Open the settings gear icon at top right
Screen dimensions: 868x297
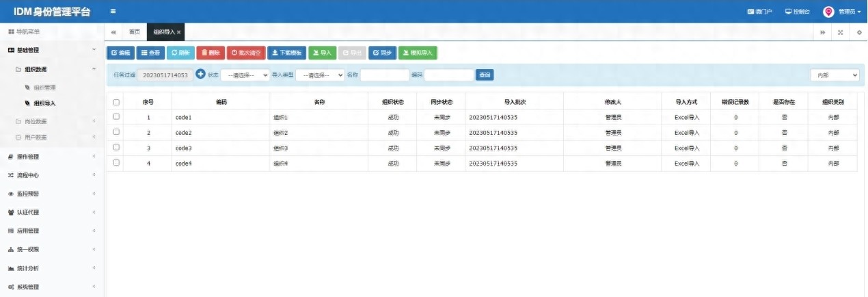[x=859, y=32]
